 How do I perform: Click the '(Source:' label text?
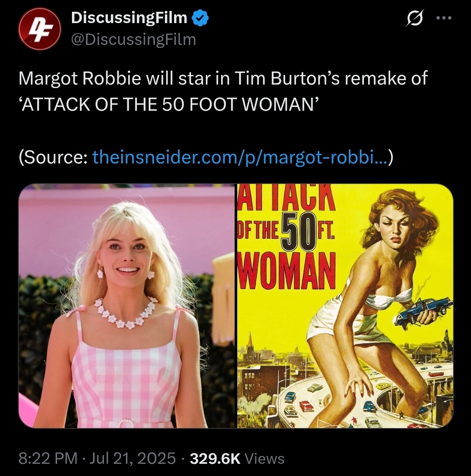[53, 157]
